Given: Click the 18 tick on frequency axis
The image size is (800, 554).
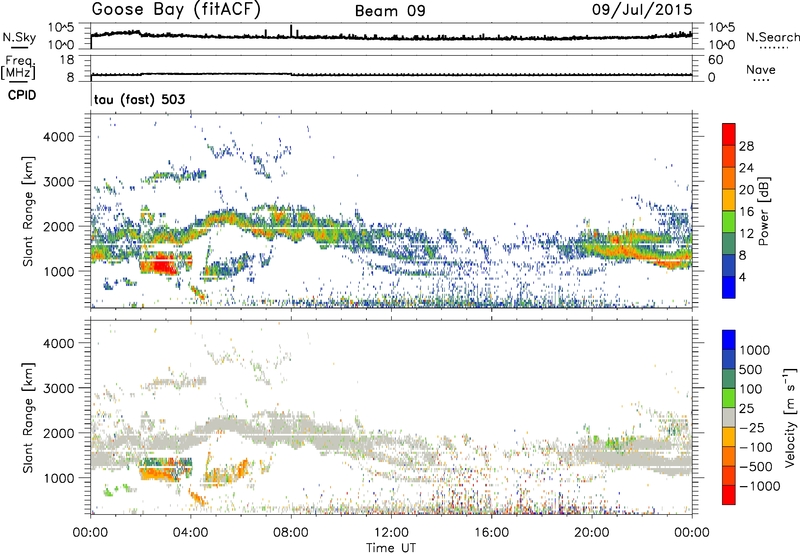Looking at the screenshot, I should tap(67, 60).
